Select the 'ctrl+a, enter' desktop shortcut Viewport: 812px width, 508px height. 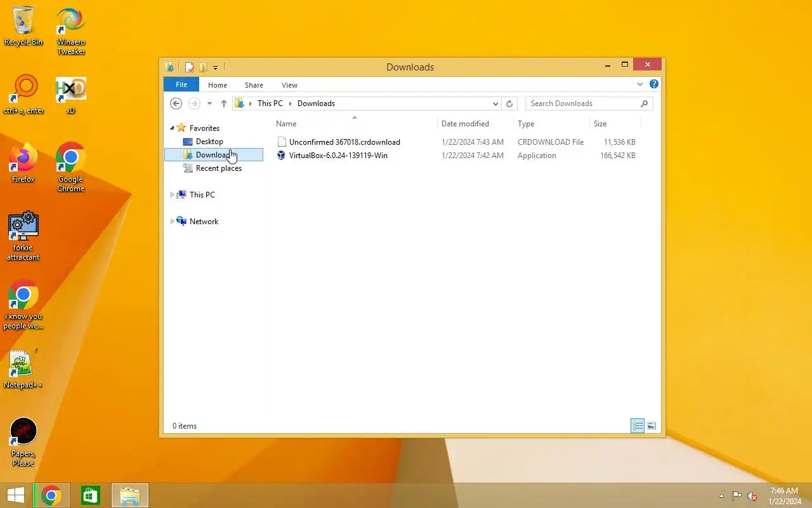coord(23,95)
